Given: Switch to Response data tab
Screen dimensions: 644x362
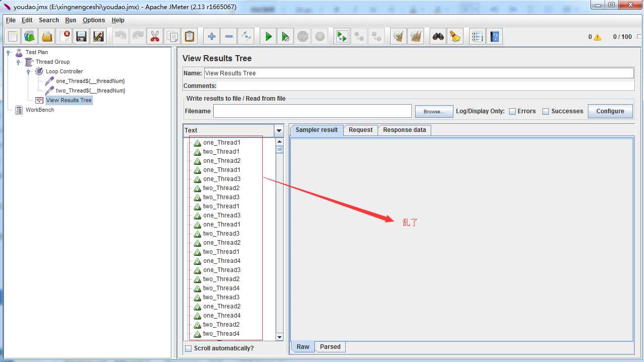Looking at the screenshot, I should 404,130.
